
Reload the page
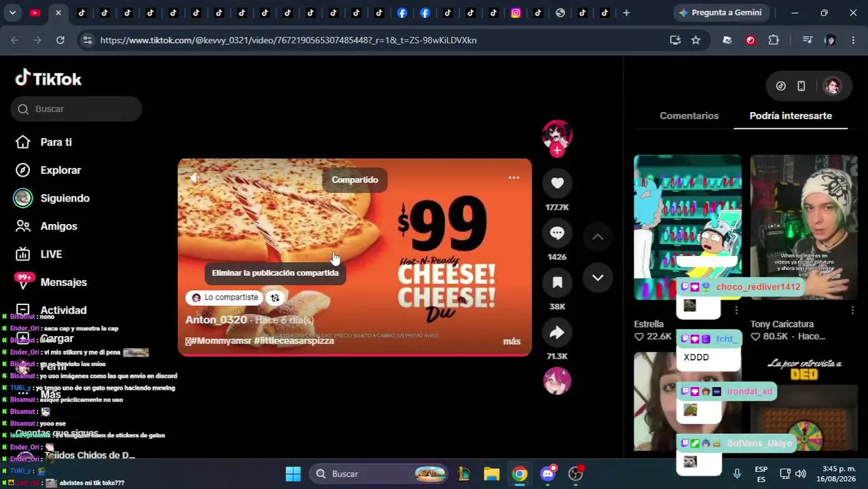click(x=60, y=40)
